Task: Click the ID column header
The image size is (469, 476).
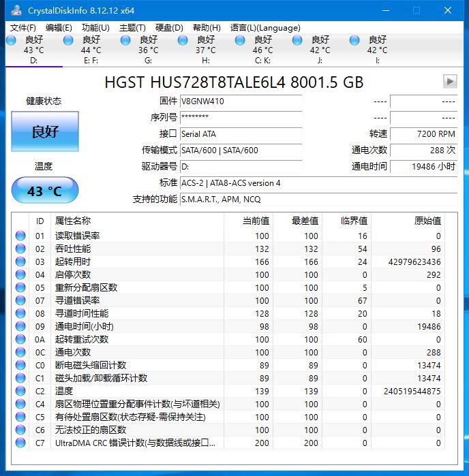Action: click(40, 221)
